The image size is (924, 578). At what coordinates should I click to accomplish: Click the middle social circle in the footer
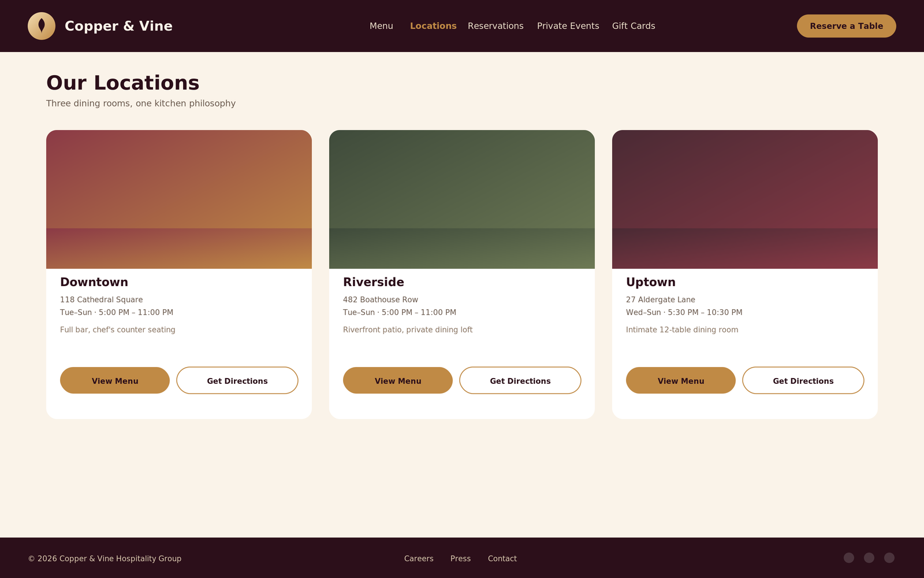click(x=869, y=558)
